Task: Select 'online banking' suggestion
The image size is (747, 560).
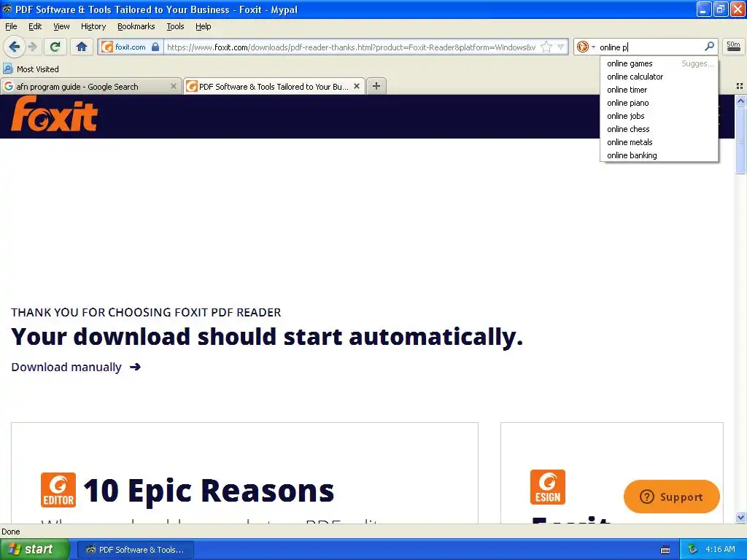Action: (659, 155)
